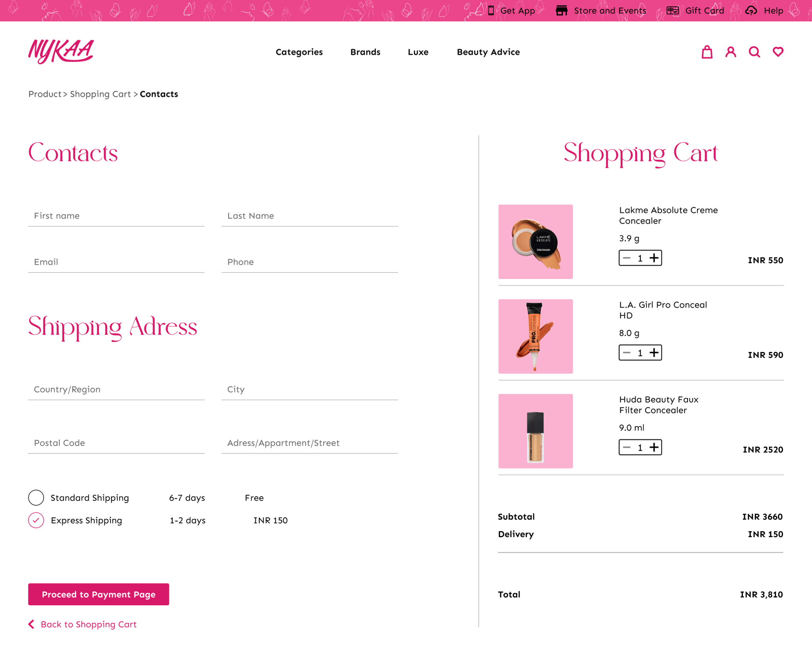Open the wishlist heart icon
Viewport: 812px width, 660px height.
coord(778,52)
